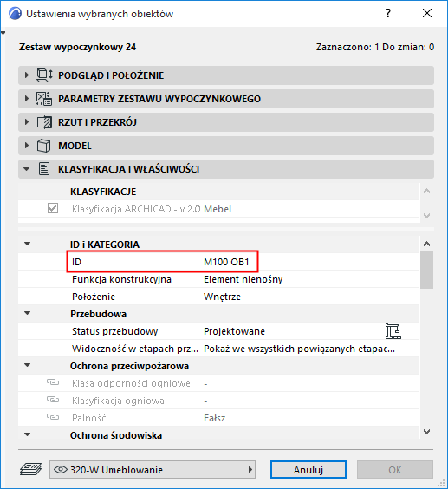Click properties list scroll down arrow
The height and width of the screenshot is (489, 448).
coord(427,432)
